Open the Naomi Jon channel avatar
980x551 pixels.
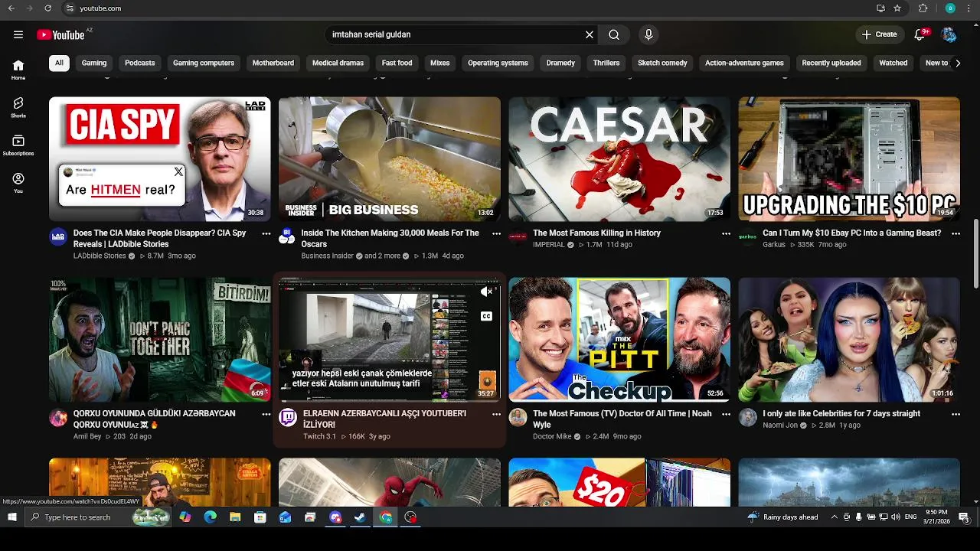(748, 417)
